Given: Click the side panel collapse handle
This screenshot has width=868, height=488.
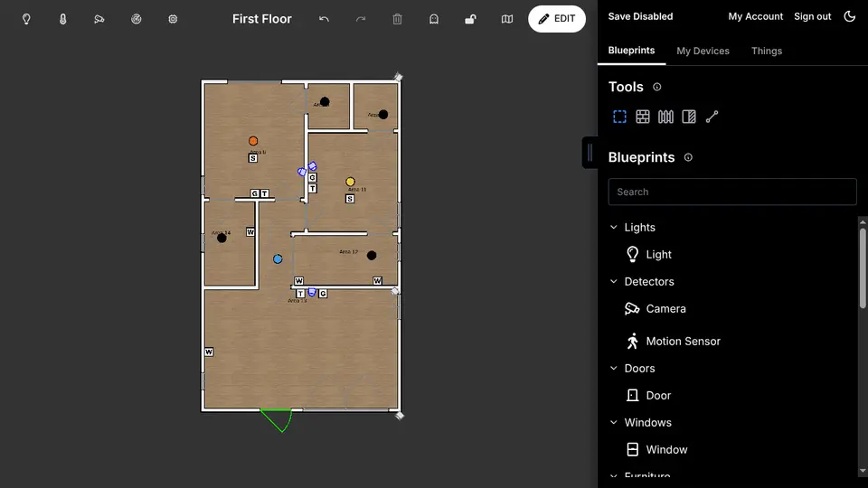Looking at the screenshot, I should click(590, 152).
